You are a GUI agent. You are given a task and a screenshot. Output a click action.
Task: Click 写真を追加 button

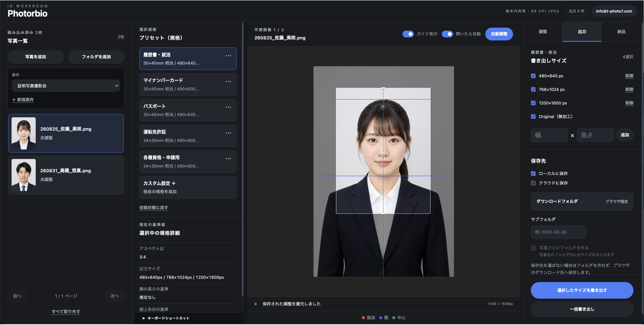[35, 57]
